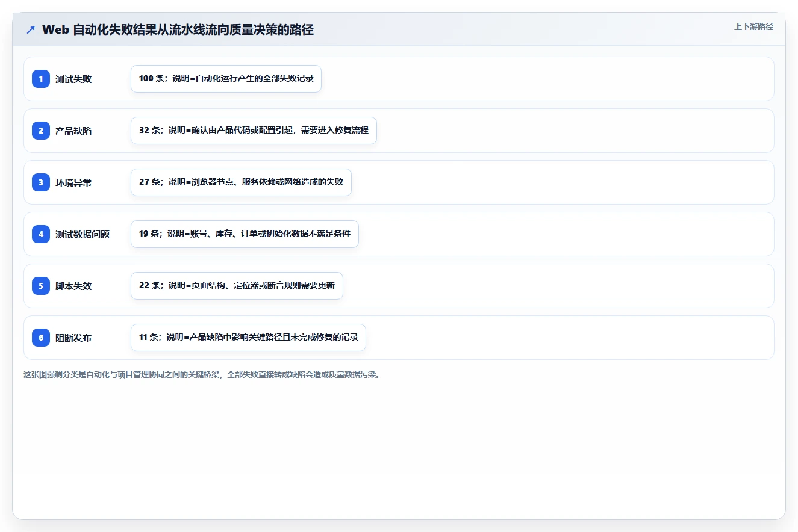Select step badge number 1
798x532 pixels.
(41, 79)
